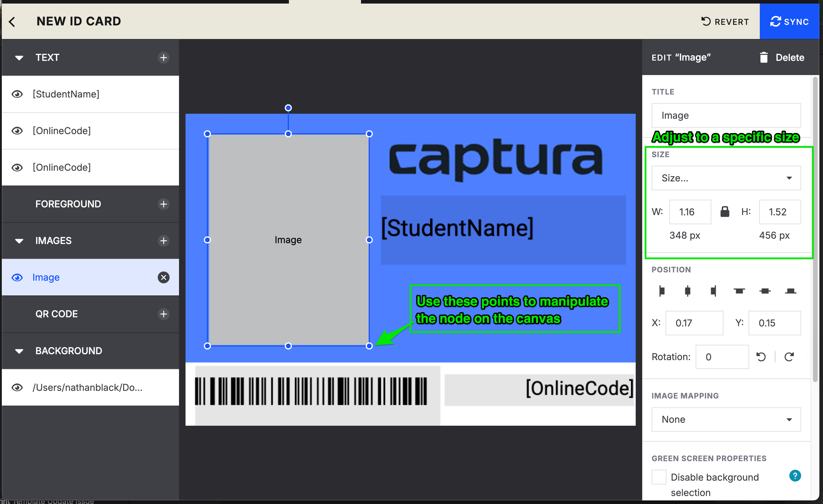This screenshot has width=823, height=504.
Task: Add a new QR code with plus
Action: point(163,314)
